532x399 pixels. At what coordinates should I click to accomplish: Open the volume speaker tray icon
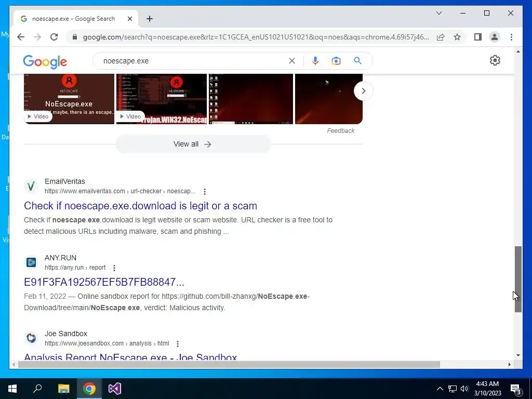tap(464, 389)
